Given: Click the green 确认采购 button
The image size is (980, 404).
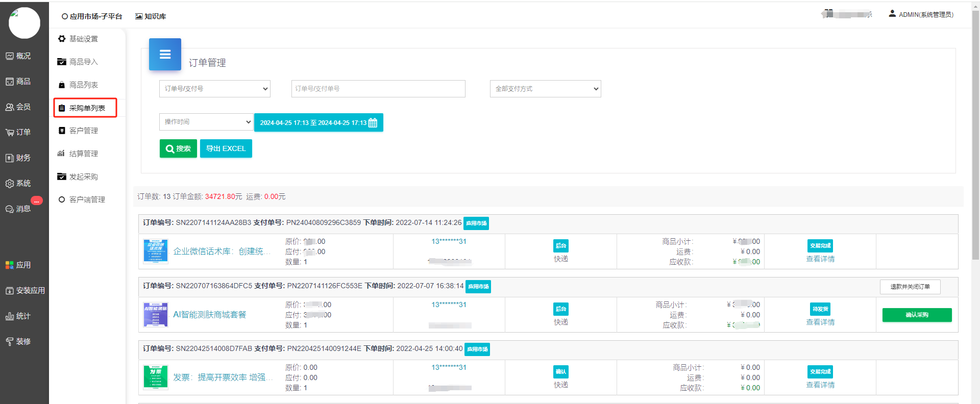Looking at the screenshot, I should 917,315.
